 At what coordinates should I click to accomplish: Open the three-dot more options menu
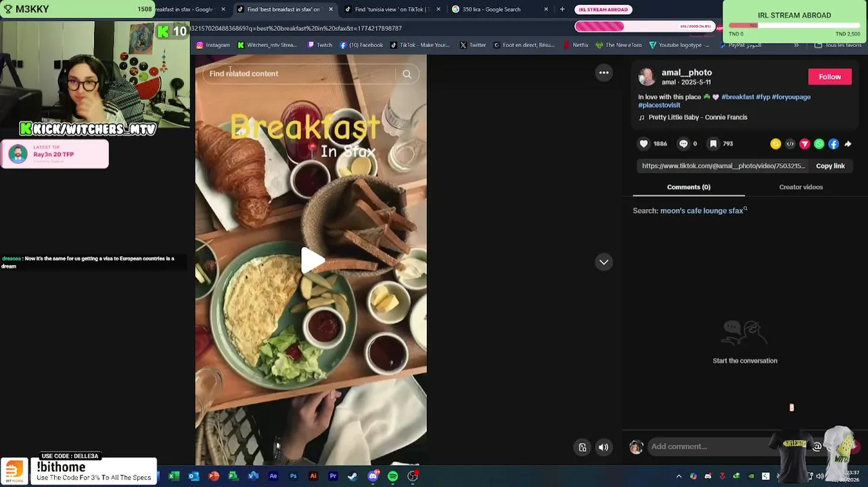603,72
